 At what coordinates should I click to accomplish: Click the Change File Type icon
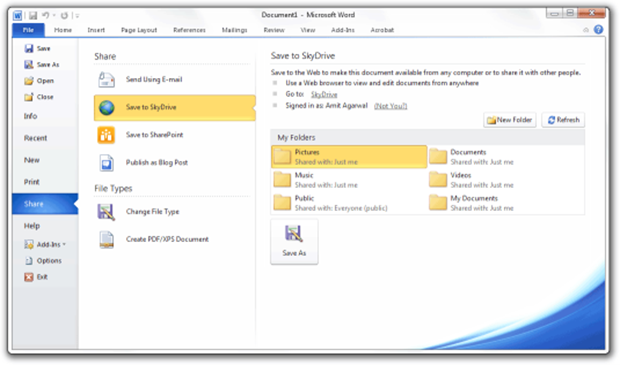[106, 212]
